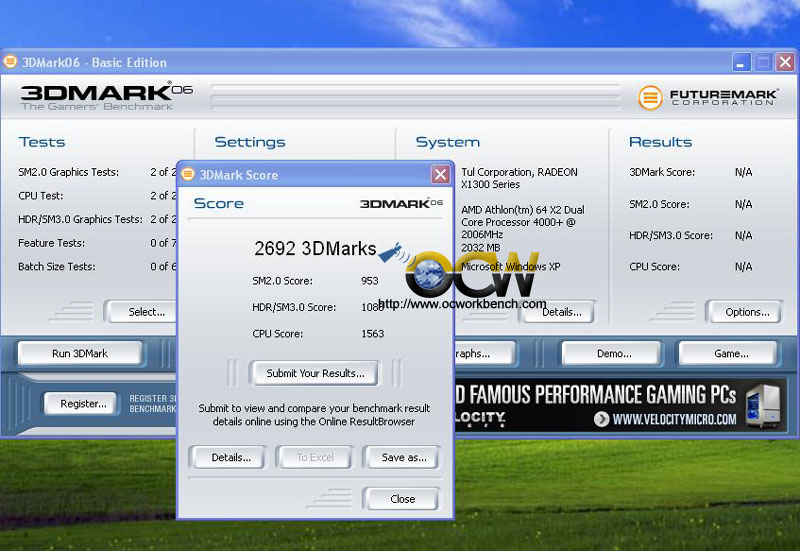Click HDR/SM3.0 Score label in Results panel
Screen dimensions: 800x551
click(671, 235)
